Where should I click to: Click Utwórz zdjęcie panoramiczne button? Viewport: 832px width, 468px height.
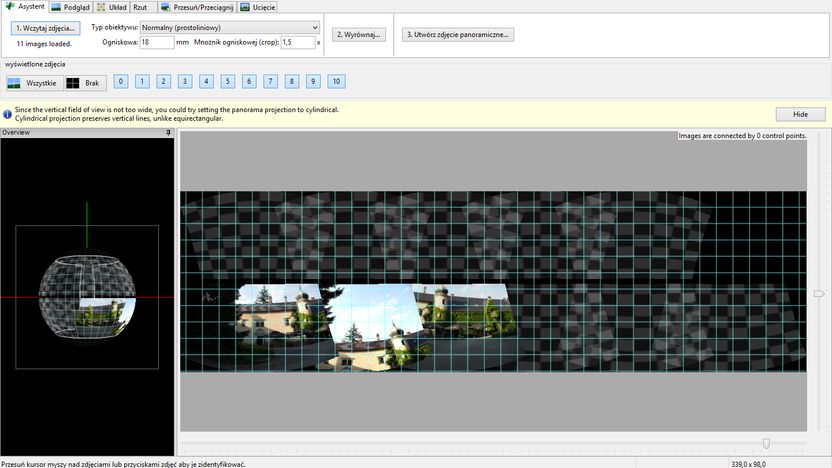457,34
